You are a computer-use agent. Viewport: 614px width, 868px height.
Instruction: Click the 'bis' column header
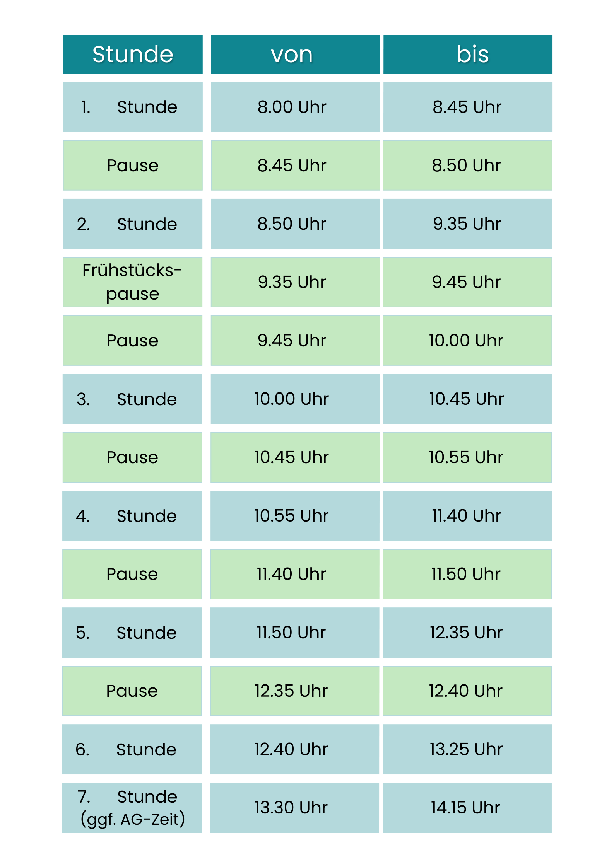(467, 54)
